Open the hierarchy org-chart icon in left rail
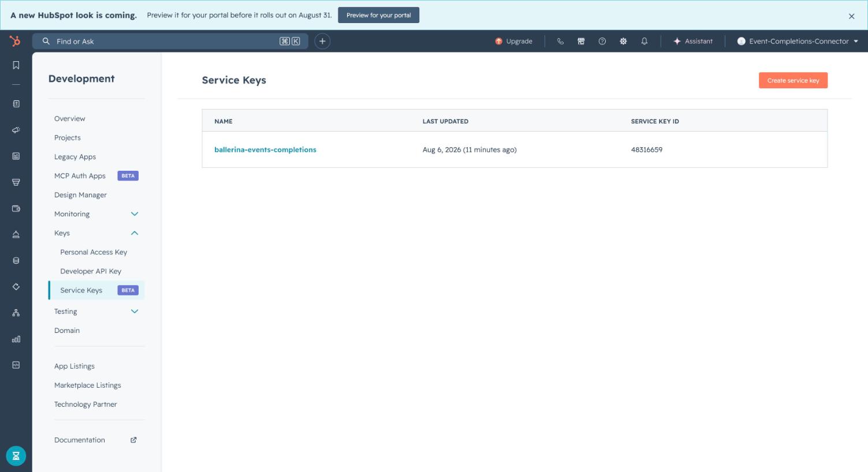The height and width of the screenshot is (472, 868). (x=16, y=313)
